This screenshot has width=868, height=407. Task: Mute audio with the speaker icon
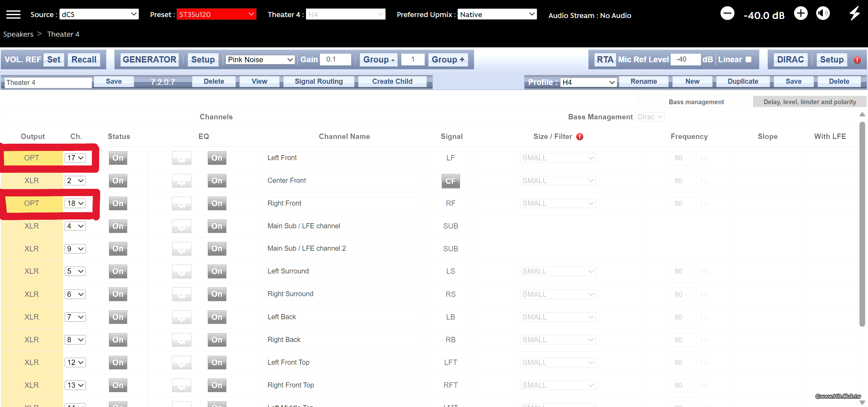tap(823, 14)
